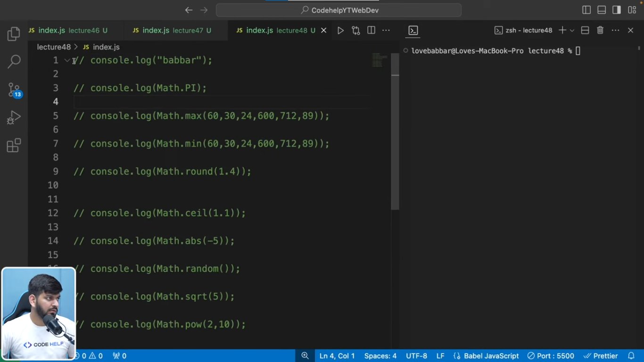Click the editor vertical scrollbar thumb
This screenshot has height=362, width=644.
click(395, 132)
